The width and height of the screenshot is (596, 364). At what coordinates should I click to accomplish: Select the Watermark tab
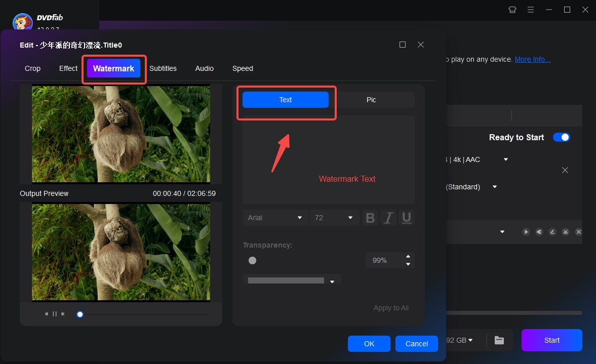(113, 68)
